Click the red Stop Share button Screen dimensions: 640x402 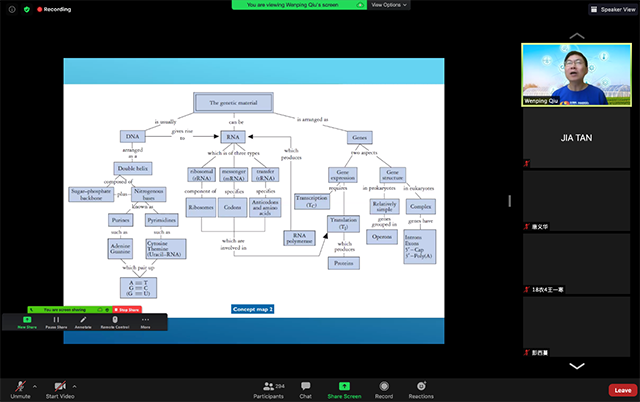(x=130, y=309)
